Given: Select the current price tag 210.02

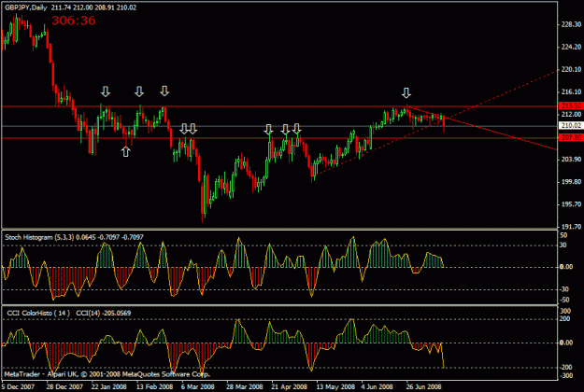Looking at the screenshot, I should pos(571,125).
